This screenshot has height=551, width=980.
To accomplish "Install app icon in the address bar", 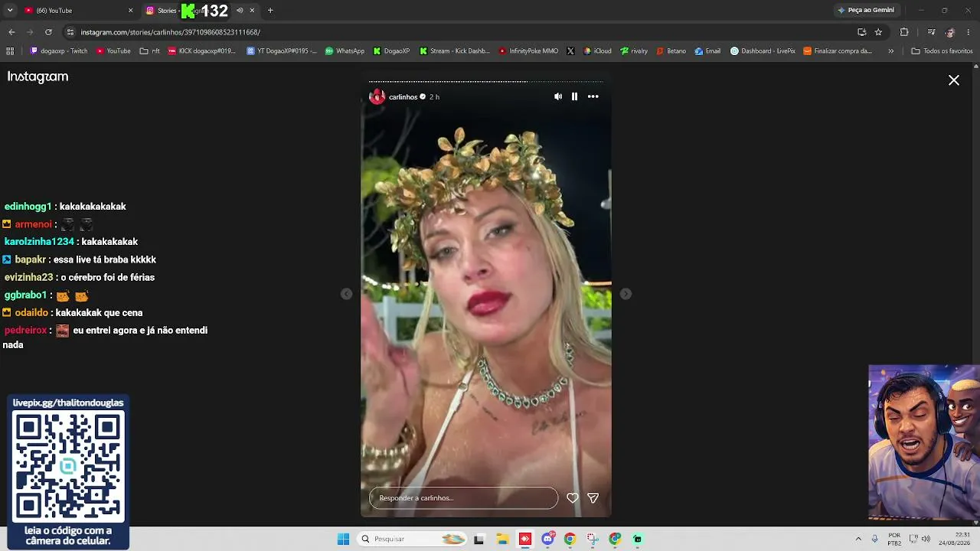I will (862, 32).
